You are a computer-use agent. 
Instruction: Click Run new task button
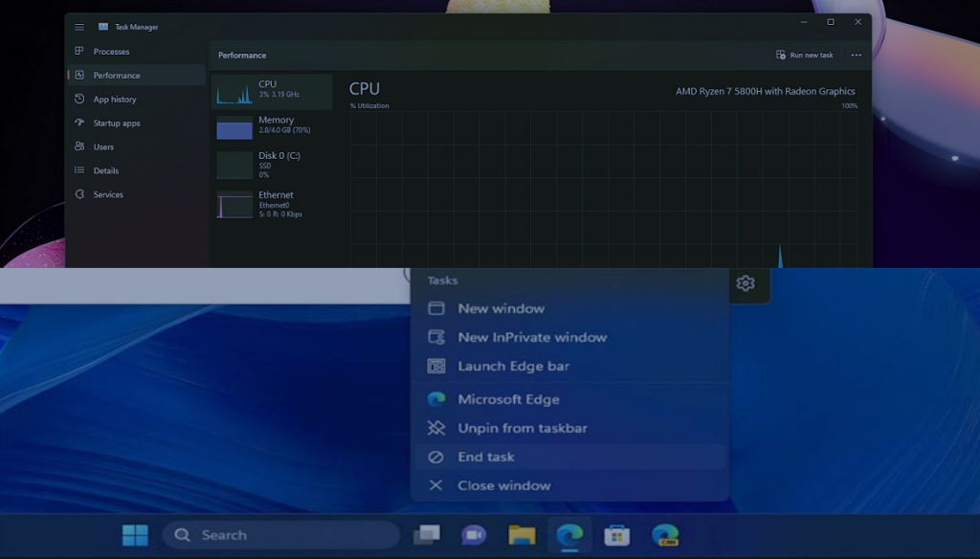(x=804, y=56)
